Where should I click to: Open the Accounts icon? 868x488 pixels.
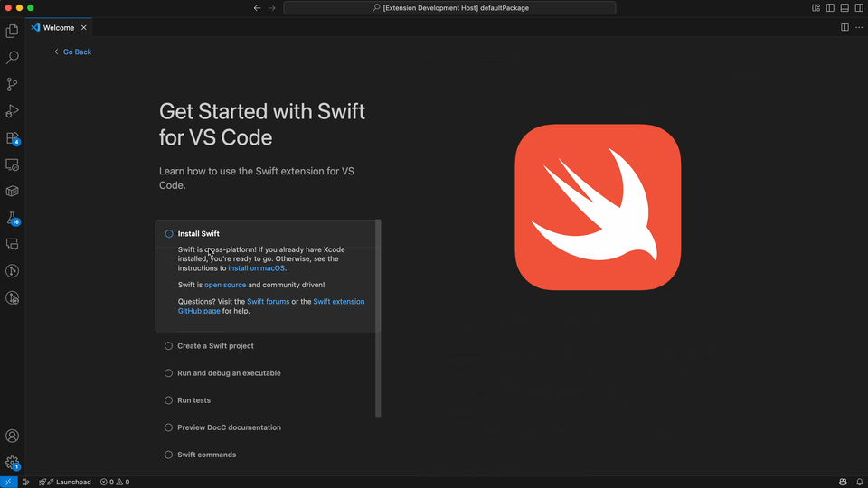pos(12,436)
